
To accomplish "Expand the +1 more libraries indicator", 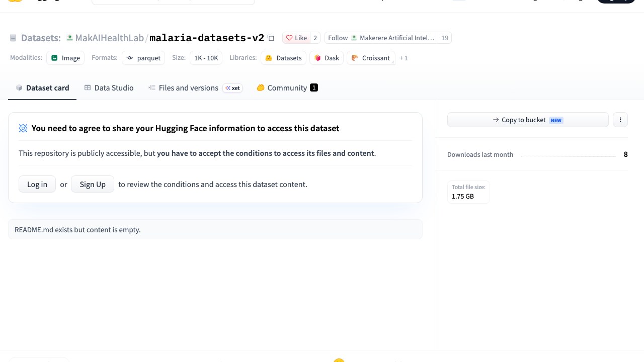I will pyautogui.click(x=404, y=58).
